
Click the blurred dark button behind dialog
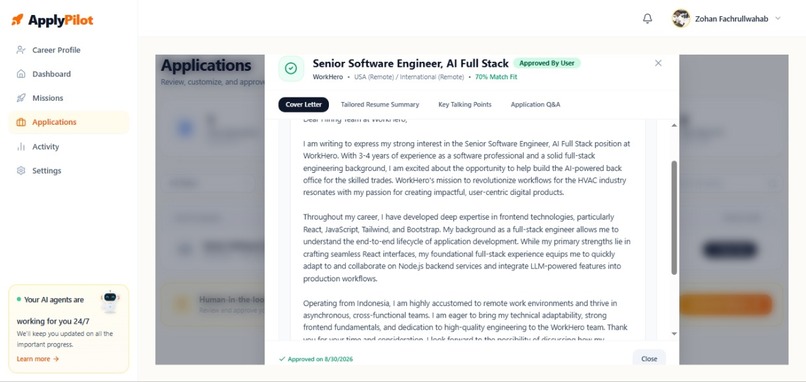(x=729, y=250)
